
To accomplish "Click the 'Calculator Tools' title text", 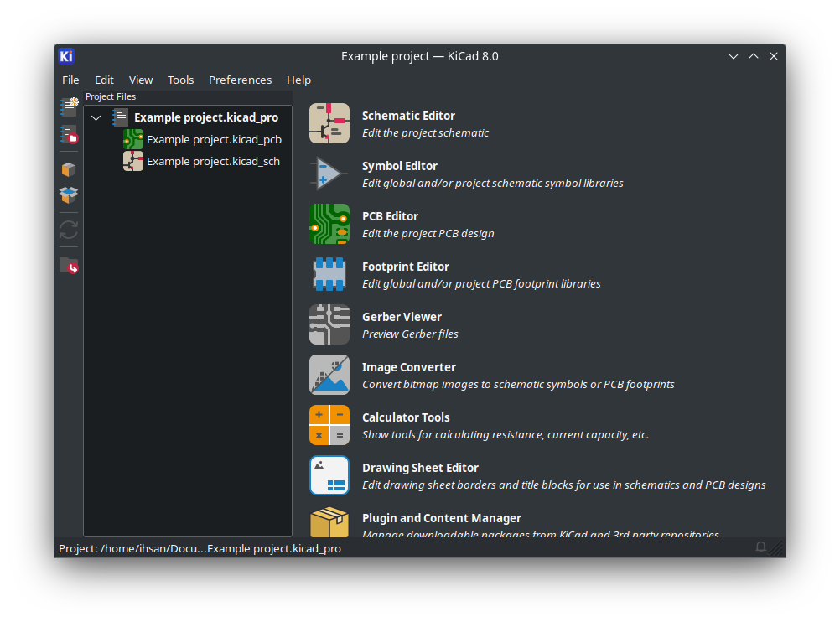I will (x=406, y=418).
